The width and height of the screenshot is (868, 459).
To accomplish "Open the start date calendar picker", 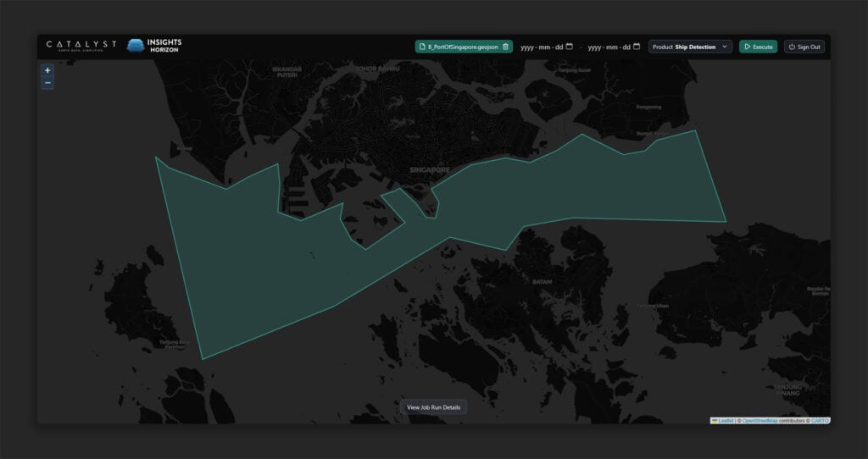I will pyautogui.click(x=569, y=47).
